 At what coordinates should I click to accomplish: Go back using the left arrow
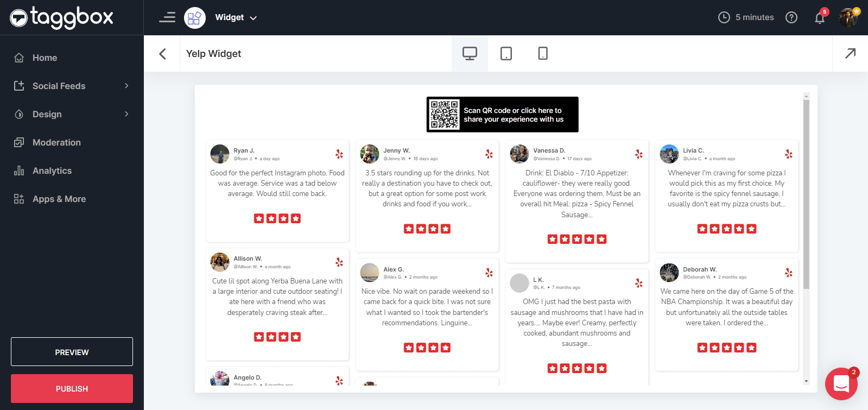point(162,54)
